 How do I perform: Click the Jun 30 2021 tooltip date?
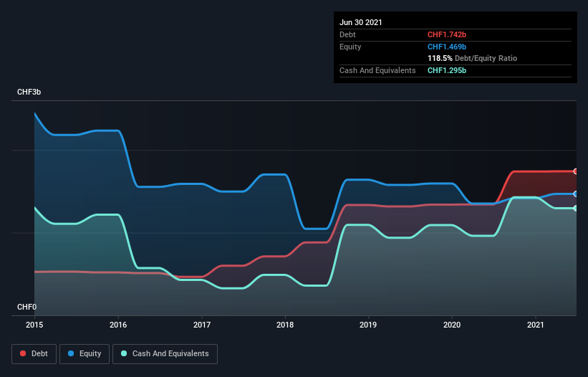[x=361, y=22]
